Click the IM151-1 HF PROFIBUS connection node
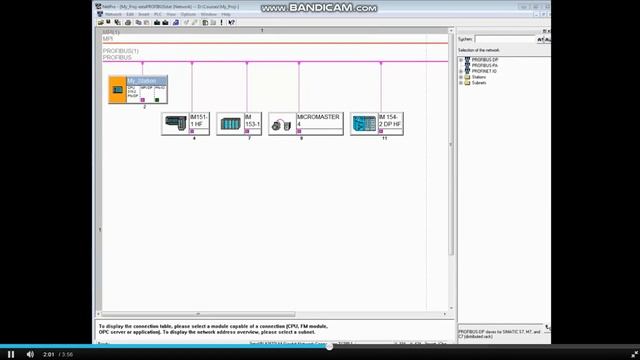Screen dimensions: 640x360 pyautogui.click(x=192, y=131)
